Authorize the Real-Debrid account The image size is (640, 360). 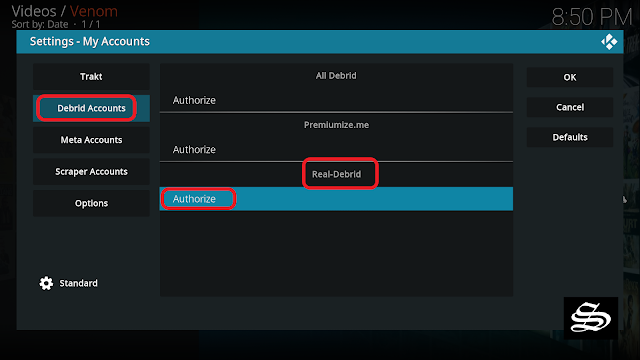click(336, 199)
